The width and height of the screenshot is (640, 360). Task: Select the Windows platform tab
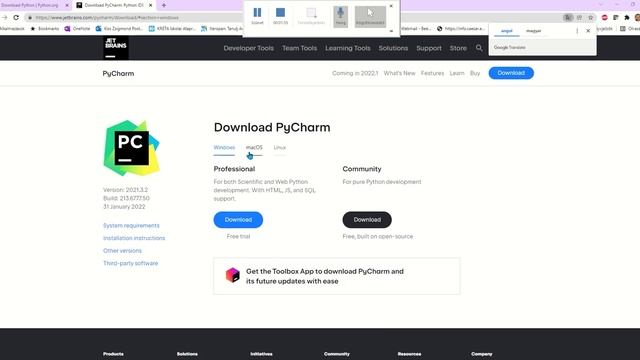224,148
